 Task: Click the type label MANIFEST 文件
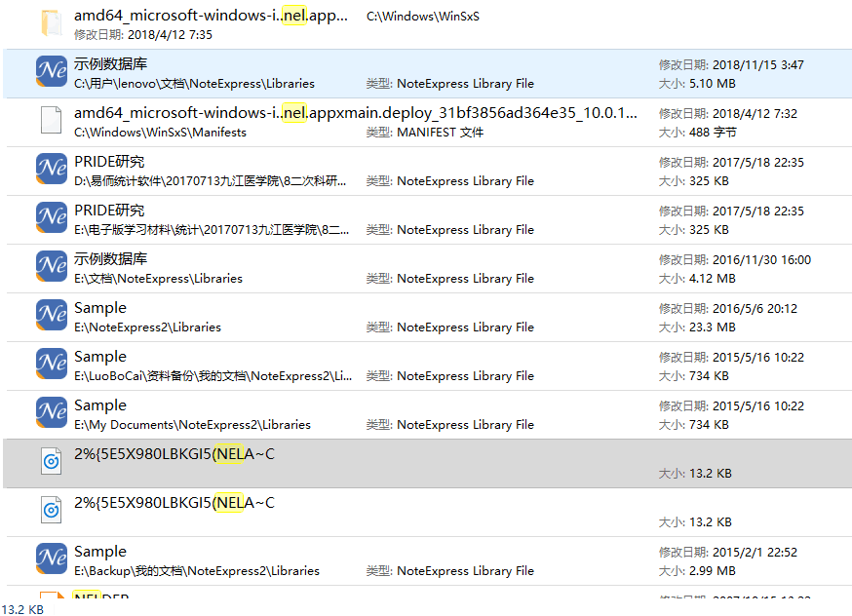coord(440,133)
